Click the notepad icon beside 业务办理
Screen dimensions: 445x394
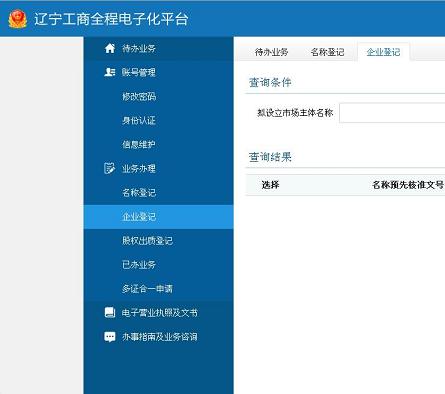(x=109, y=168)
